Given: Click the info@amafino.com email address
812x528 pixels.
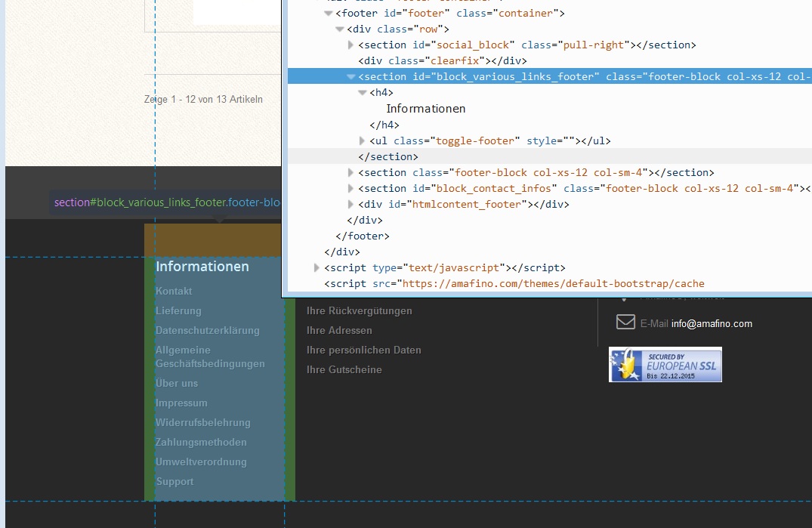Looking at the screenshot, I should click(712, 324).
